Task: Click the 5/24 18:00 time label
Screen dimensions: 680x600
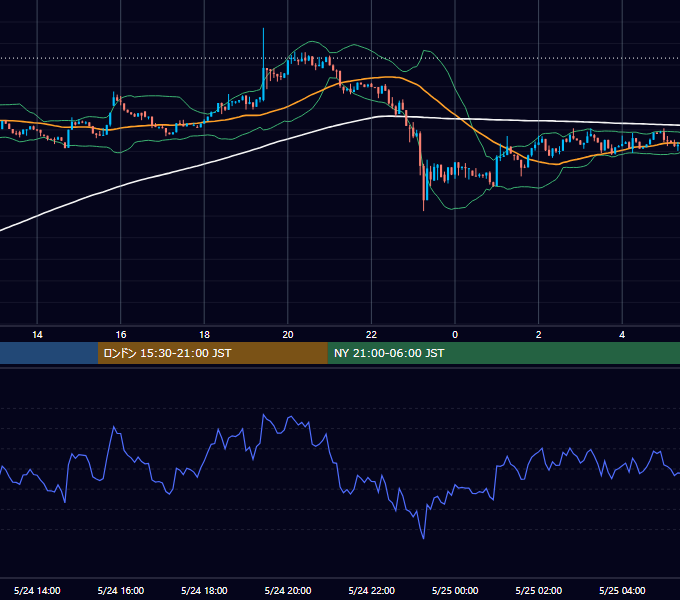Action: (204, 590)
